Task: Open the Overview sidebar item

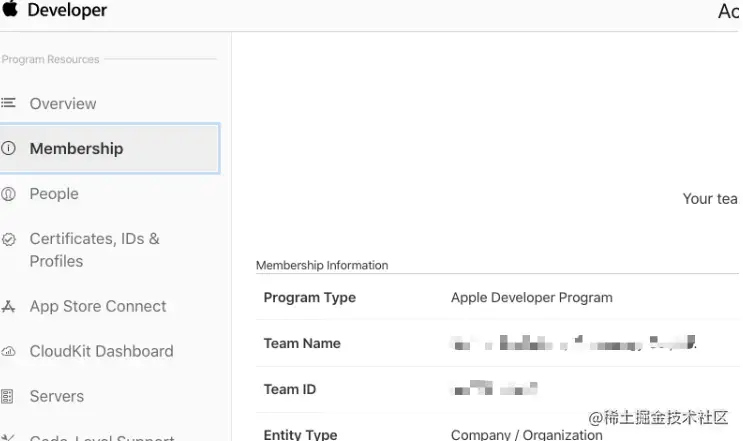Action: point(63,103)
